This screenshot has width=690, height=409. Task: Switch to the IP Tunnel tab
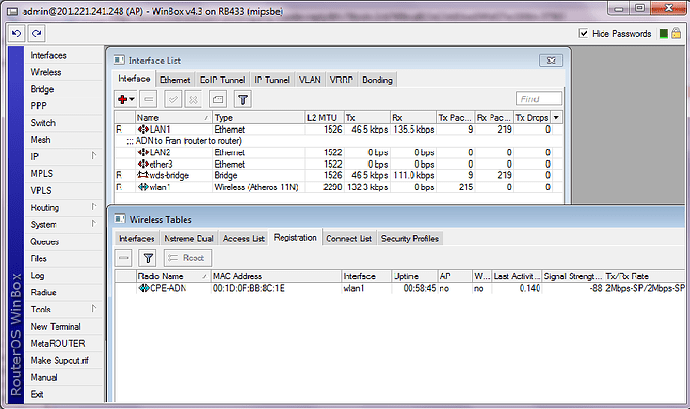tap(272, 80)
